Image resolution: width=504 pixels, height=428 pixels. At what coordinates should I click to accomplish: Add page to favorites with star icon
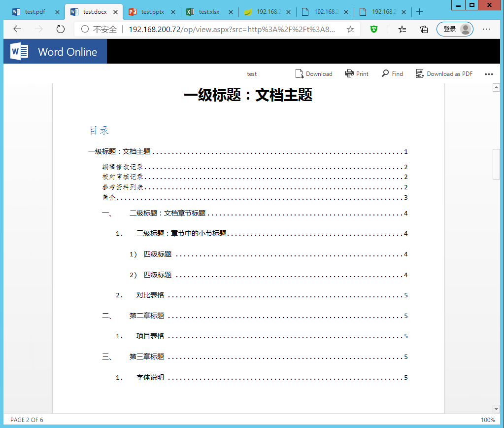click(350, 30)
